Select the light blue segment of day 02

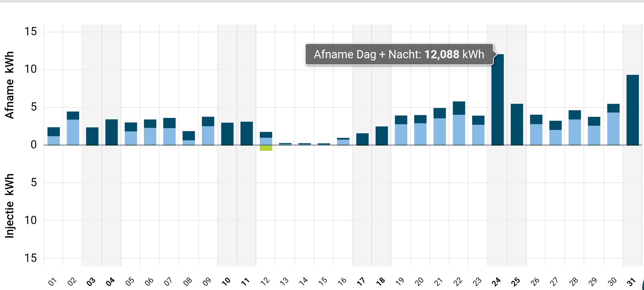73,132
